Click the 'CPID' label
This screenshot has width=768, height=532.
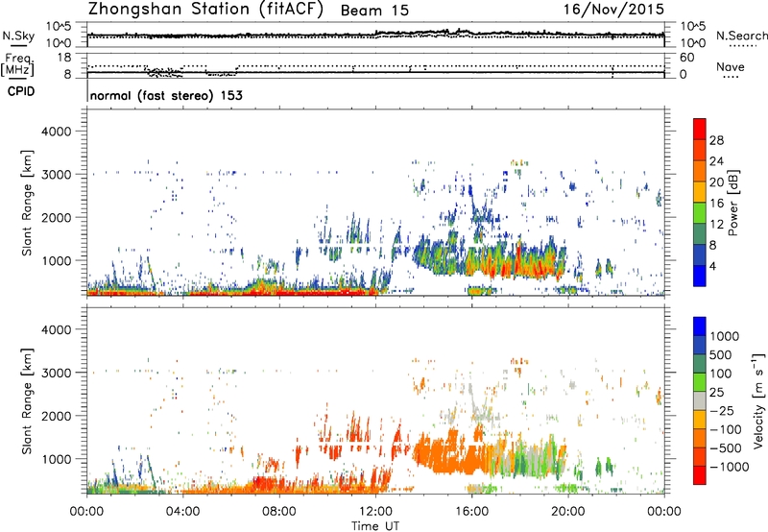(20, 91)
